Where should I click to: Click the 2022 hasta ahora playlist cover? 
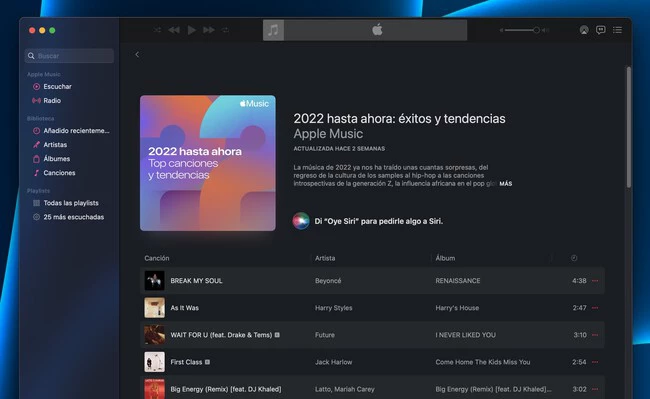(x=208, y=163)
